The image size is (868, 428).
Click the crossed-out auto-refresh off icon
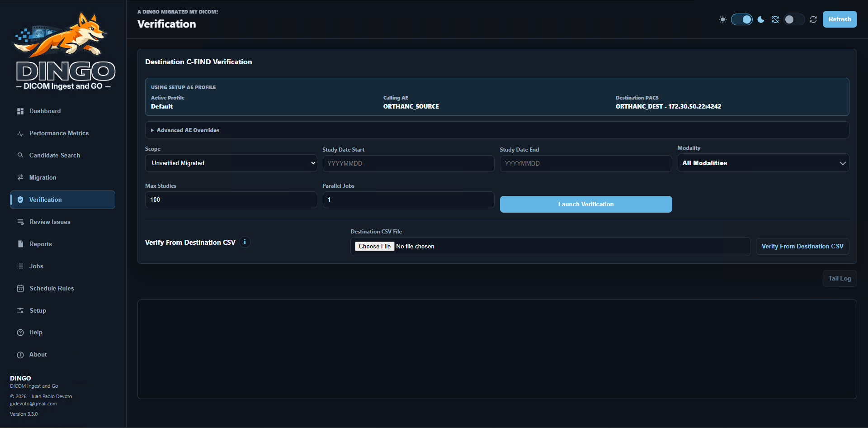click(775, 19)
